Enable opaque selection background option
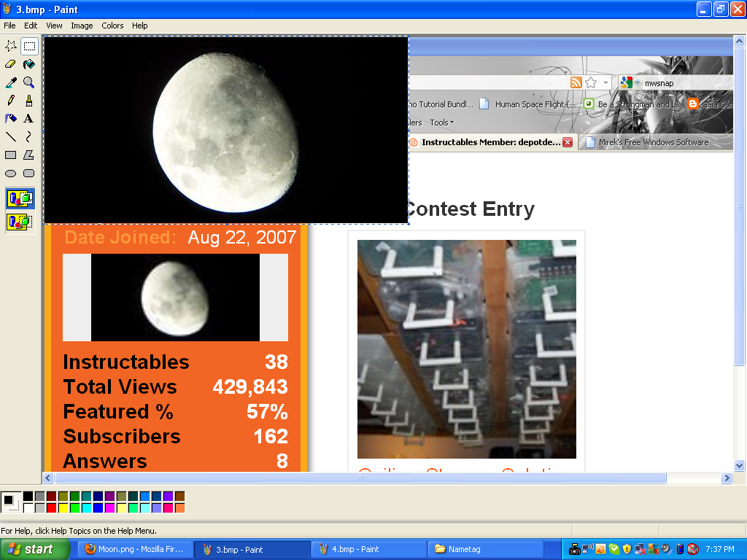 pos(20,198)
